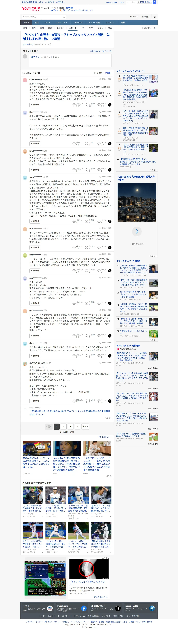The width and height of the screenshot is (178, 644).
Task: Expand 返信0件 under gjc******** comment
Action: pyautogui.click(x=35, y=336)
